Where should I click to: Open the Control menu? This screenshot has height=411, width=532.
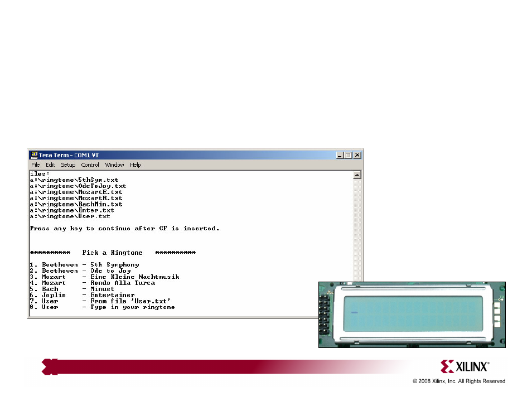point(90,165)
